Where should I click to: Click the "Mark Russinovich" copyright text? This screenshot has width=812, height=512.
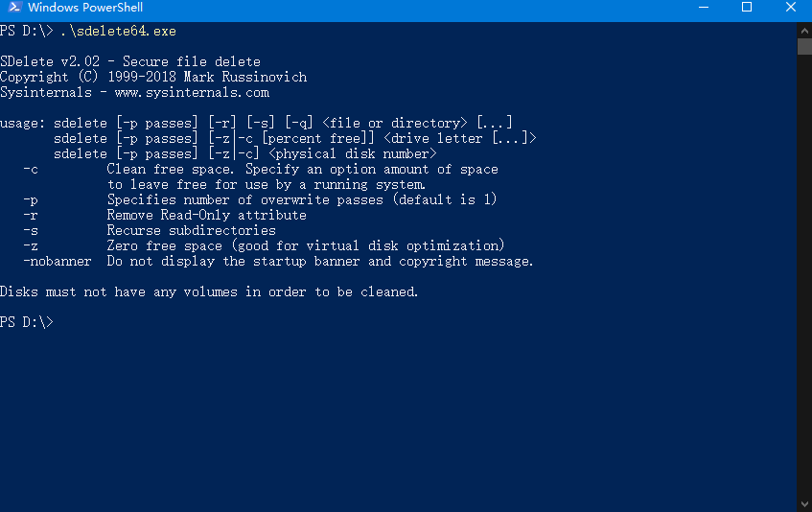pos(245,77)
